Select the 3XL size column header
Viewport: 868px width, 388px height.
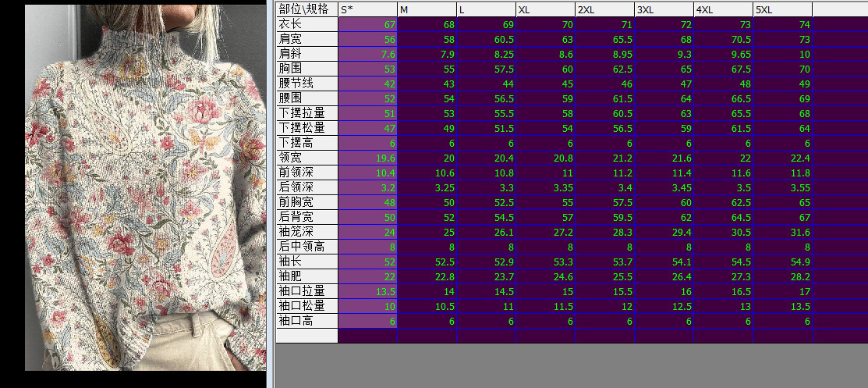coord(664,9)
